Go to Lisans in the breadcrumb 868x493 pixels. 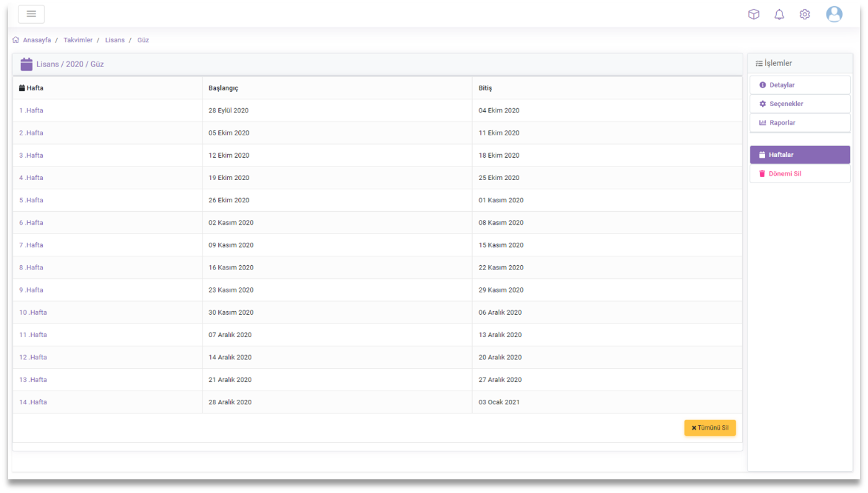click(115, 40)
